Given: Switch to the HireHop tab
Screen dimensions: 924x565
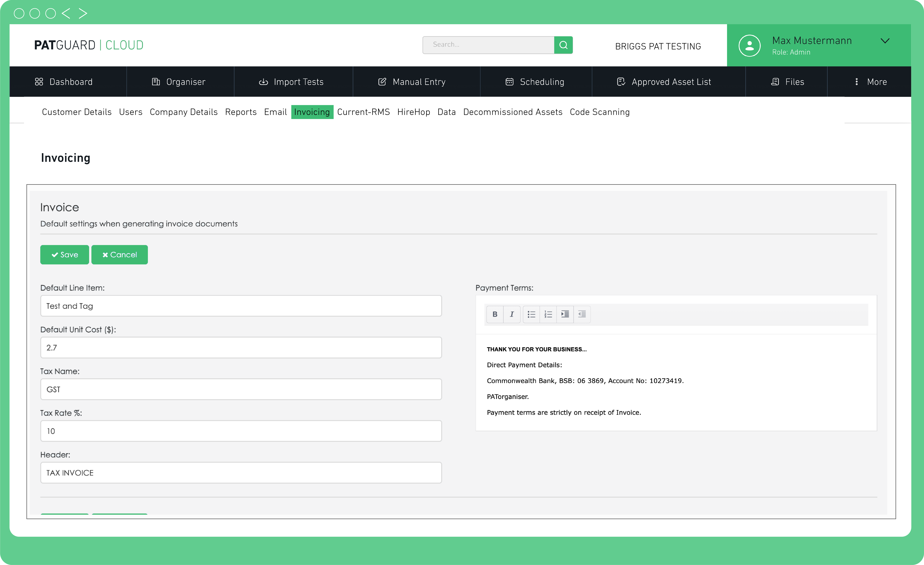Looking at the screenshot, I should [x=414, y=112].
